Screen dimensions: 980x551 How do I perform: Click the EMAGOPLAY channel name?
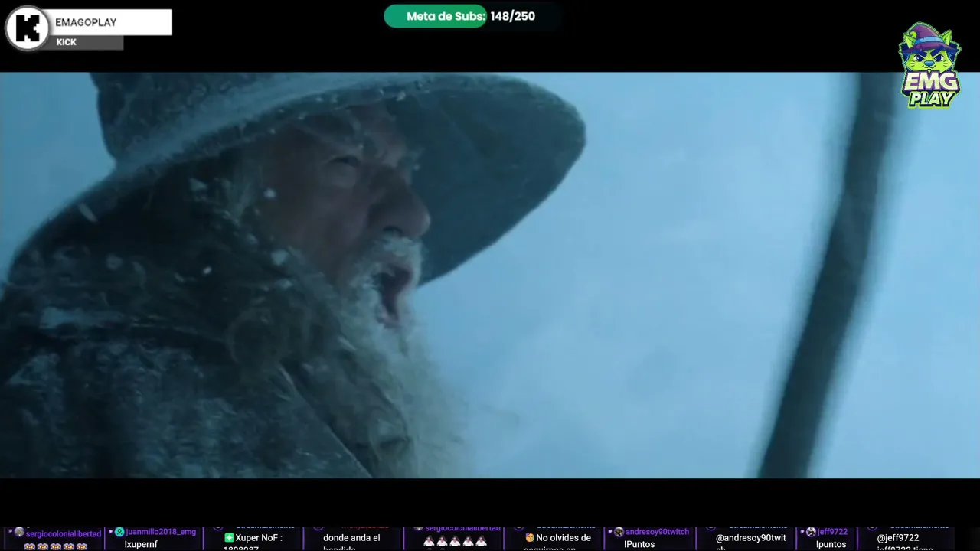[x=86, y=22]
